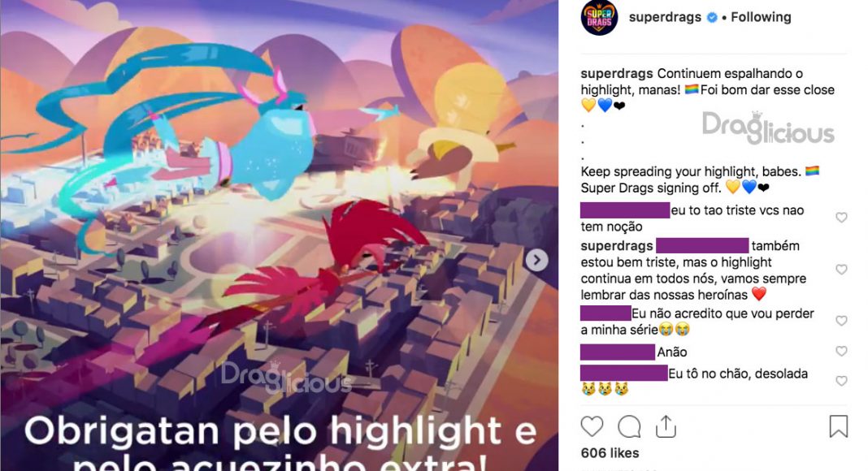Screen dimensions: 868x471
Task: Open comments with the speech bubble icon
Action: tap(629, 427)
